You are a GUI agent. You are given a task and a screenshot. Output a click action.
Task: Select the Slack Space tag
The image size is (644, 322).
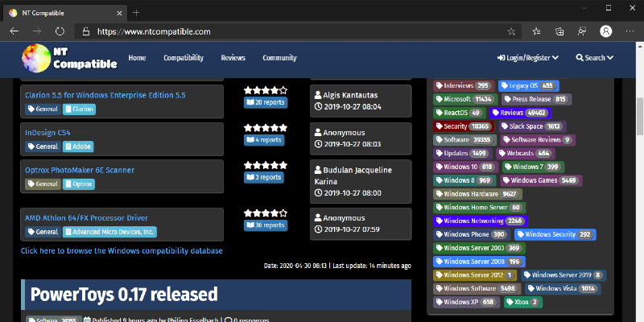coord(533,126)
